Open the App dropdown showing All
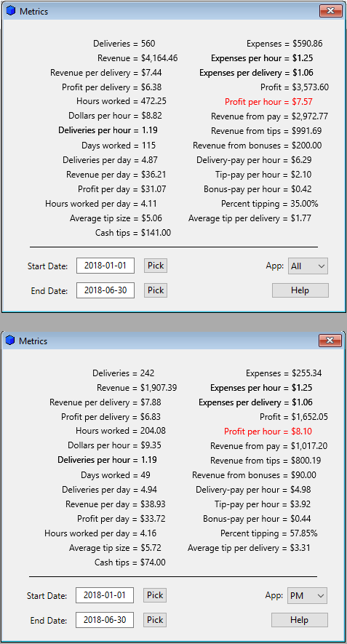Image resolution: width=347 pixels, height=644 pixels. pyautogui.click(x=308, y=266)
